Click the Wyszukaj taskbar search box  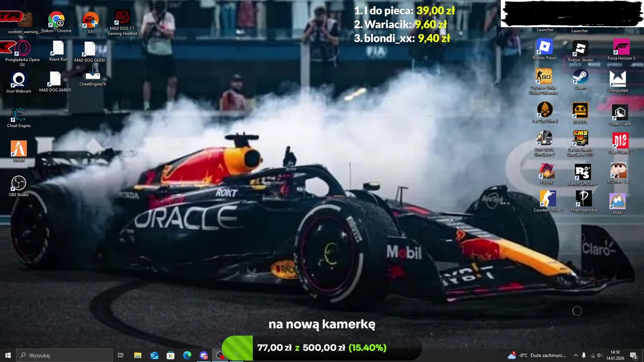[64, 355]
